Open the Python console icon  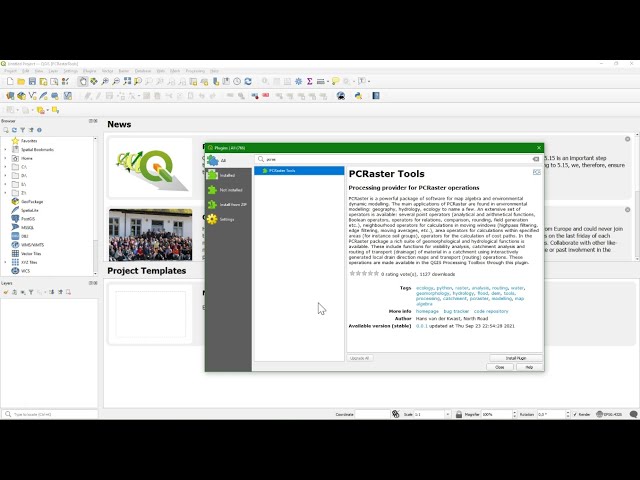[x=358, y=96]
